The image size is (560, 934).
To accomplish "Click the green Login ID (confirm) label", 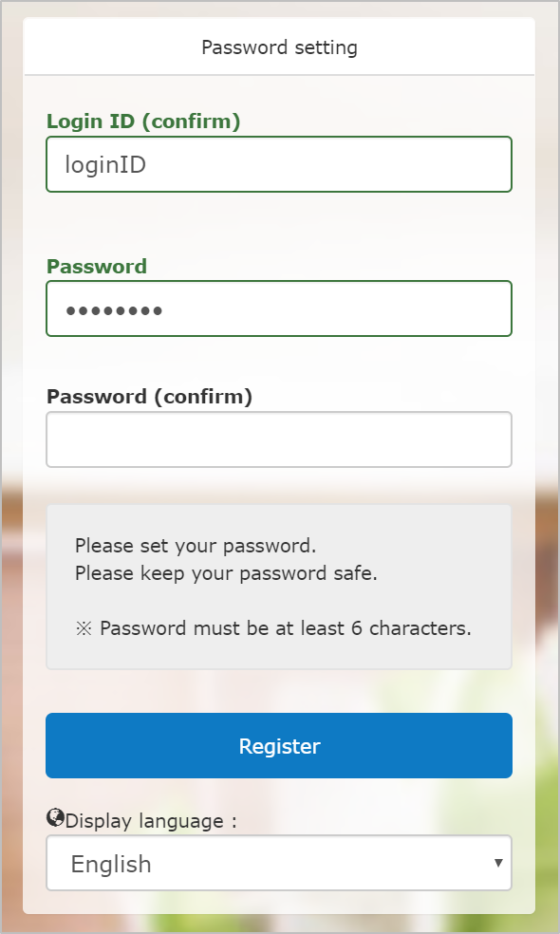I will pos(143,121).
